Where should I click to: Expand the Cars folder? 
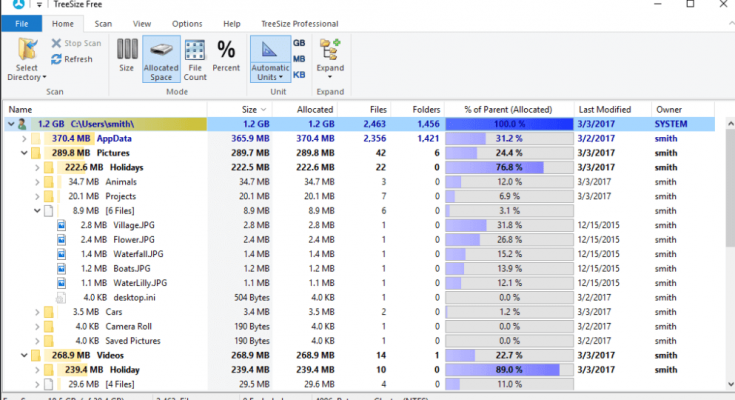click(x=37, y=312)
